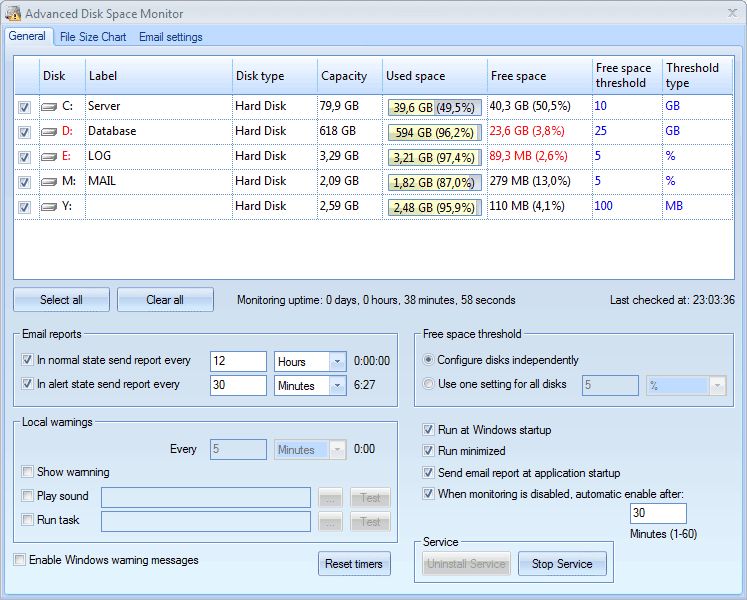The width and height of the screenshot is (747, 600).
Task: Enable Windows warning messages checkbox
Action: point(20,560)
